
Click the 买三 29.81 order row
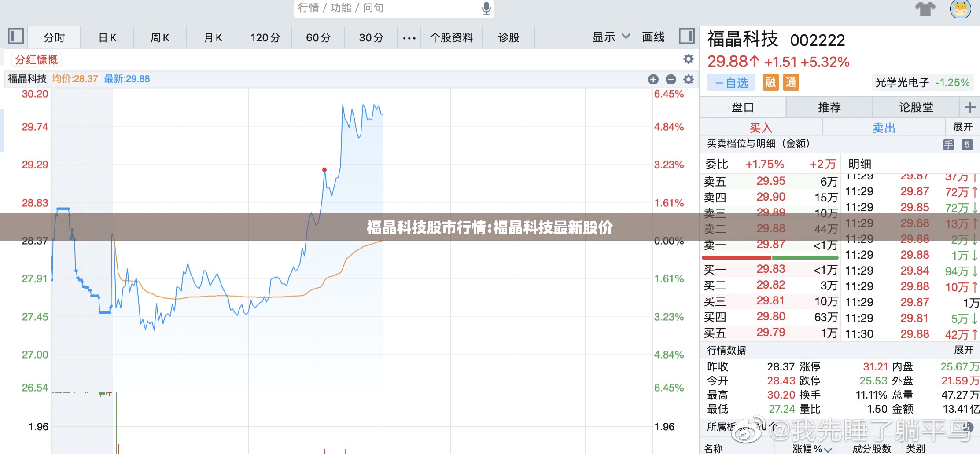coord(770,301)
